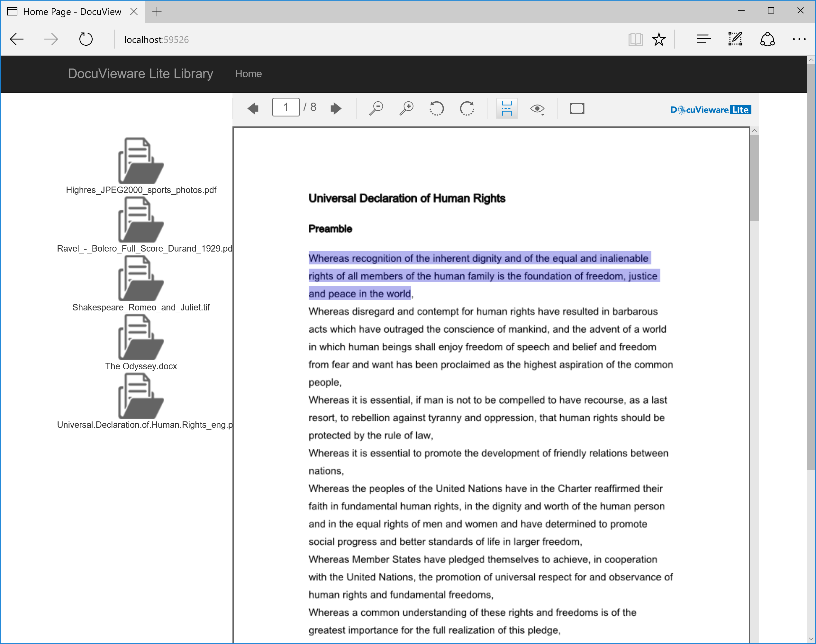Go to next page arrow
816x644 pixels.
(x=335, y=109)
